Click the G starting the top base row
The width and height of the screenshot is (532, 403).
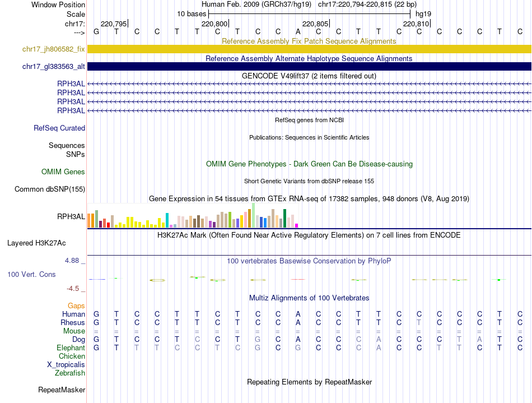96,31
